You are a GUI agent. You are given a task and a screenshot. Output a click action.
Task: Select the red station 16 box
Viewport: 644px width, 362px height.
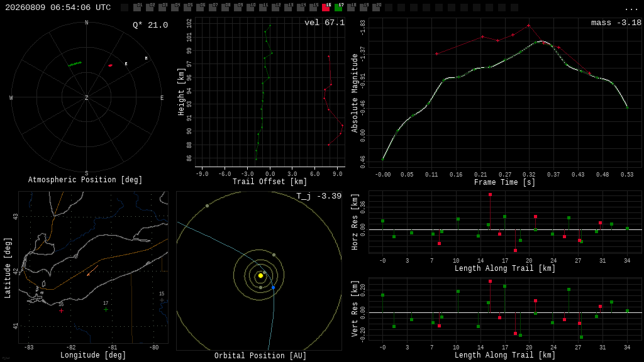pos(326,8)
